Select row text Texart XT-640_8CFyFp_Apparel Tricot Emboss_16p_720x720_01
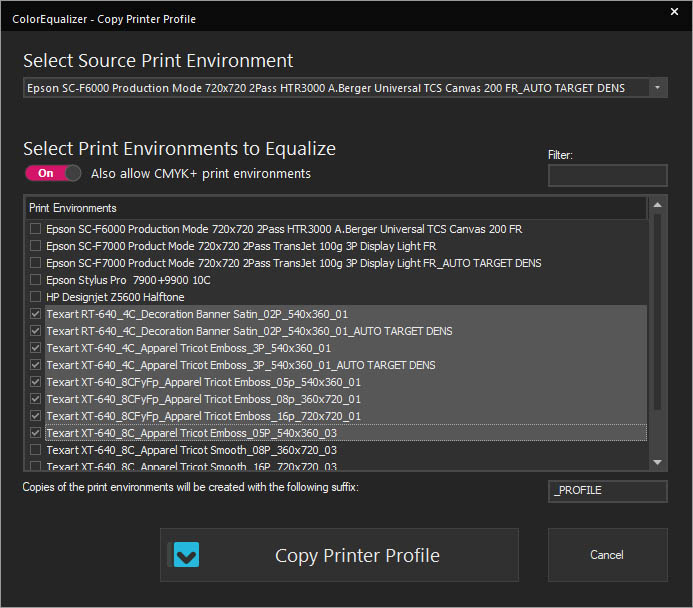Image resolution: width=693 pixels, height=608 pixels. point(203,416)
